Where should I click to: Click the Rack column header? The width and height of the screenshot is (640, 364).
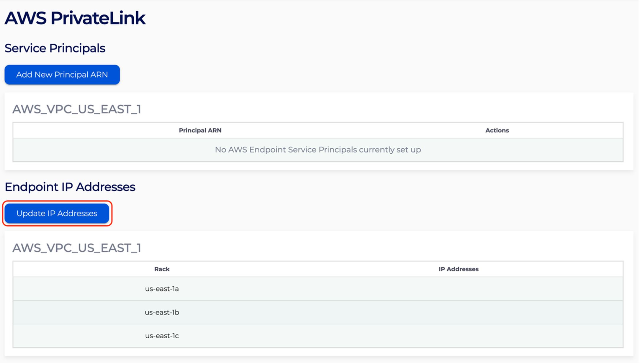pos(162,269)
